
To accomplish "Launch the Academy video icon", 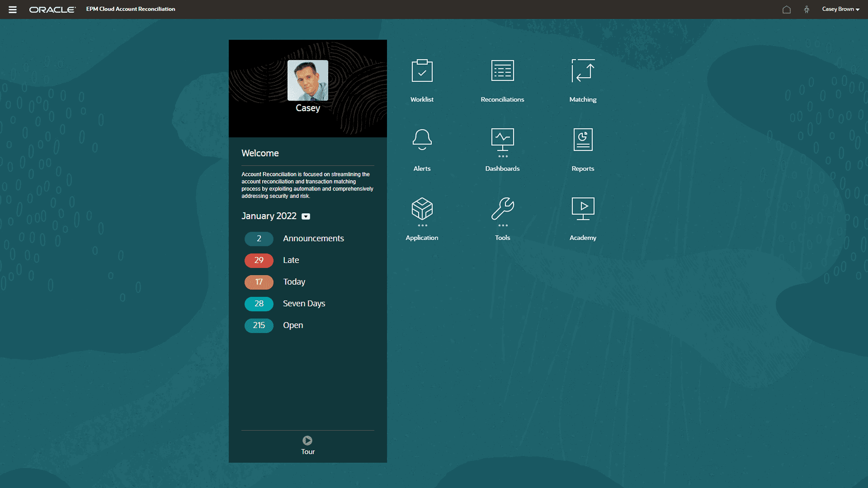I will tap(583, 209).
